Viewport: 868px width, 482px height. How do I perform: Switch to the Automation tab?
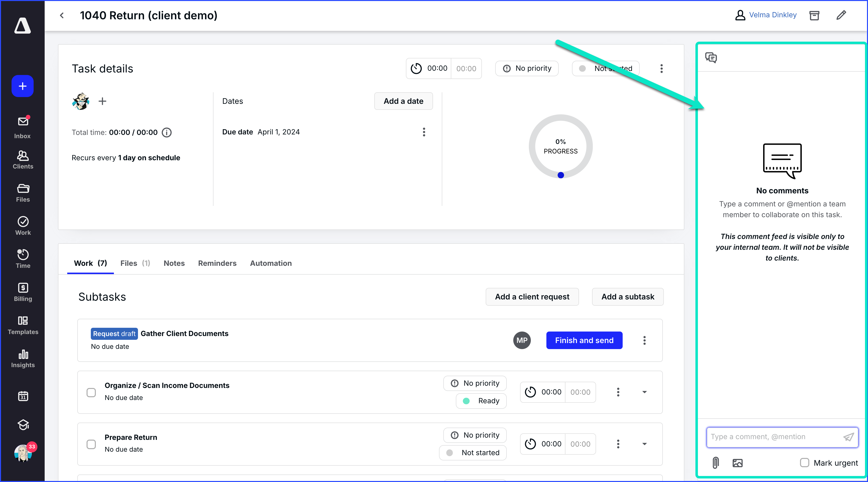(271, 263)
